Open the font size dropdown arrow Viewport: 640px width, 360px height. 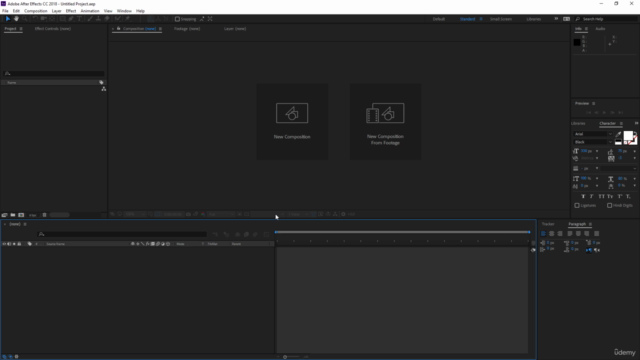(x=597, y=151)
